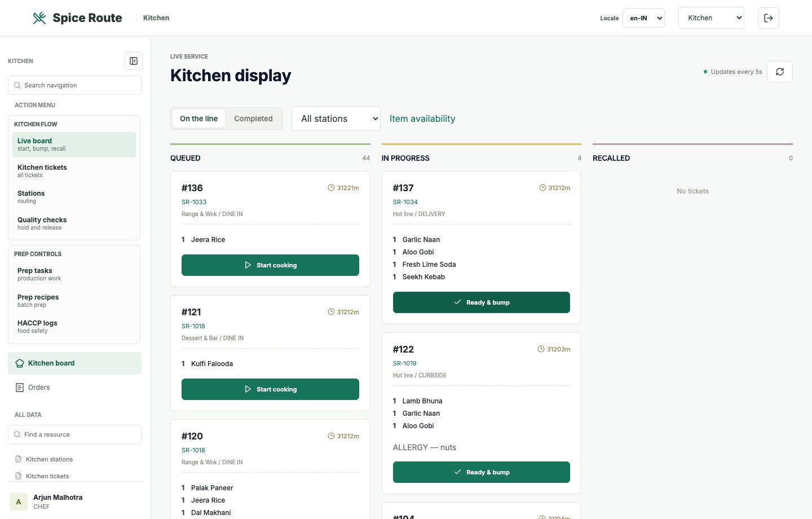Click the sign out icon button
The image size is (812, 519).
tap(769, 18)
